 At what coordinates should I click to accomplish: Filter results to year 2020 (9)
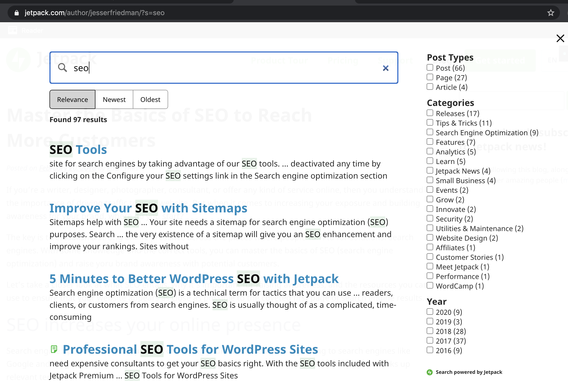[430, 312]
